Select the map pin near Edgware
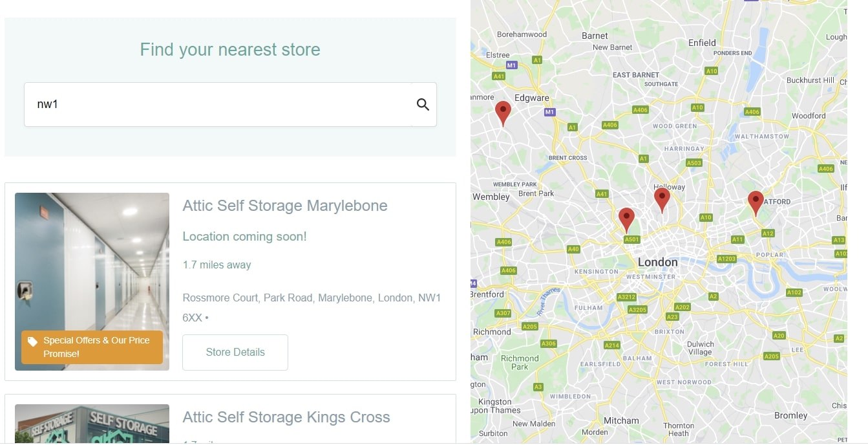This screenshot has width=868, height=445. [x=503, y=114]
